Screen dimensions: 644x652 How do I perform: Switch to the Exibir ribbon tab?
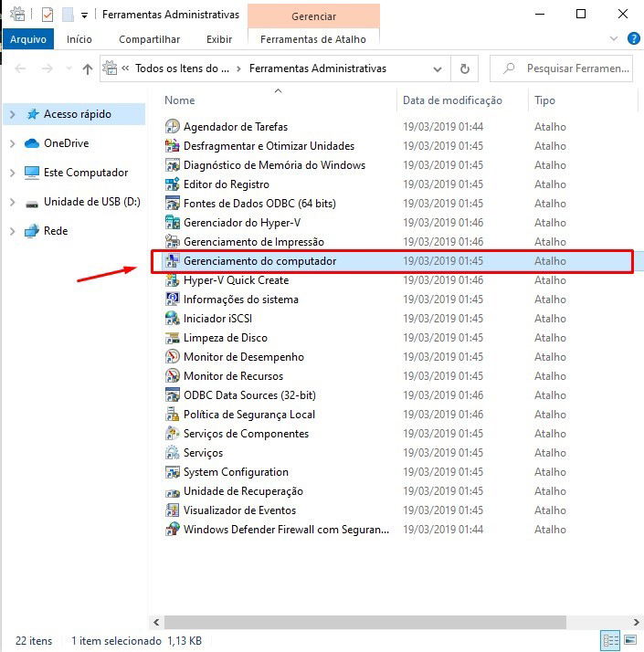click(219, 39)
